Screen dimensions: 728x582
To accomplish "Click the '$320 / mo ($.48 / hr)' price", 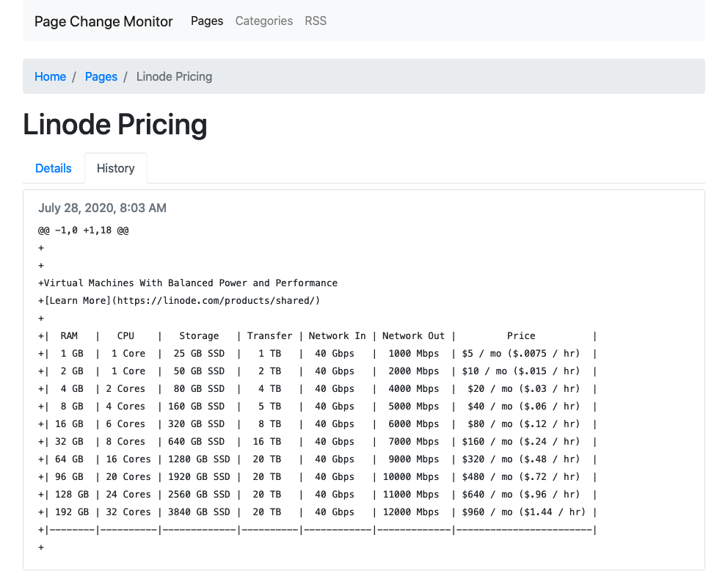I will [x=521, y=459].
